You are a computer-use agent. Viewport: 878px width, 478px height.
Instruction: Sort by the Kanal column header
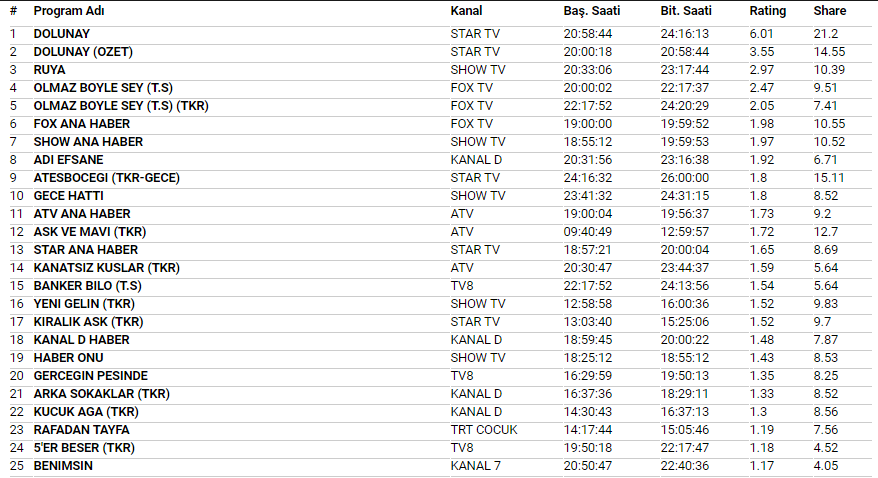[x=466, y=11]
